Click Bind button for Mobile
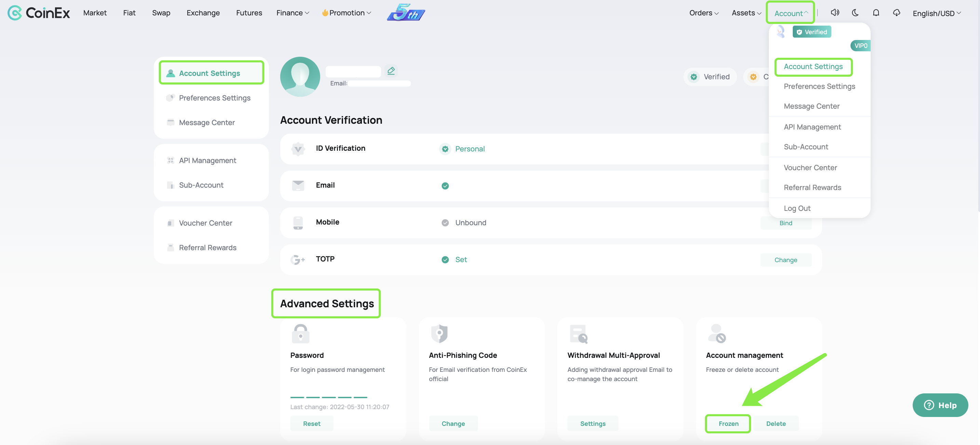 (x=786, y=223)
